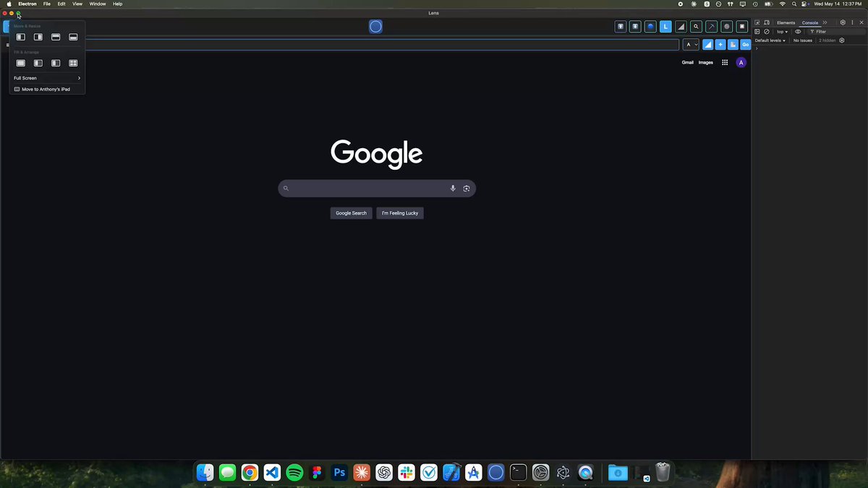Open the Default levels dropdown
The image size is (868, 488).
770,40
